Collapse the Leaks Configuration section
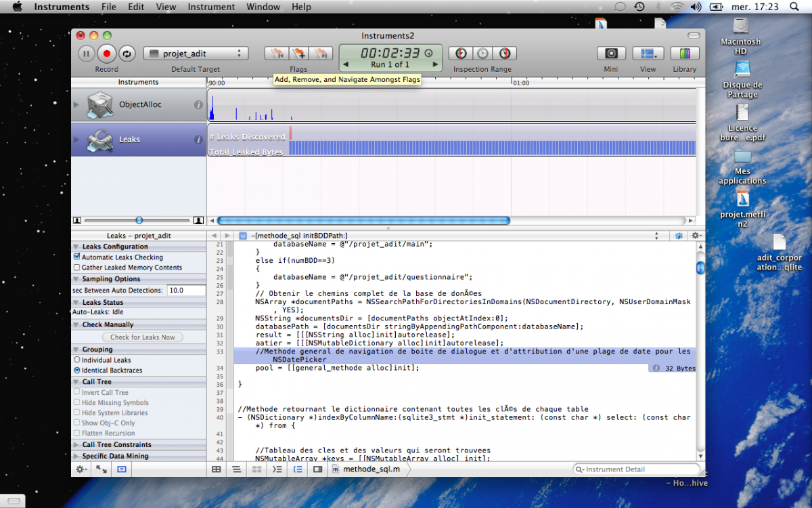The image size is (812, 508). pyautogui.click(x=76, y=247)
